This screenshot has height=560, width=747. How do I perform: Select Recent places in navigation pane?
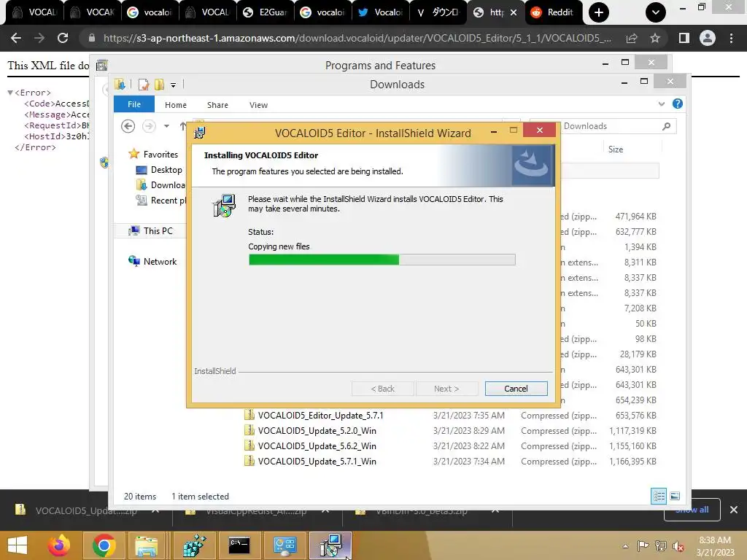(x=161, y=201)
